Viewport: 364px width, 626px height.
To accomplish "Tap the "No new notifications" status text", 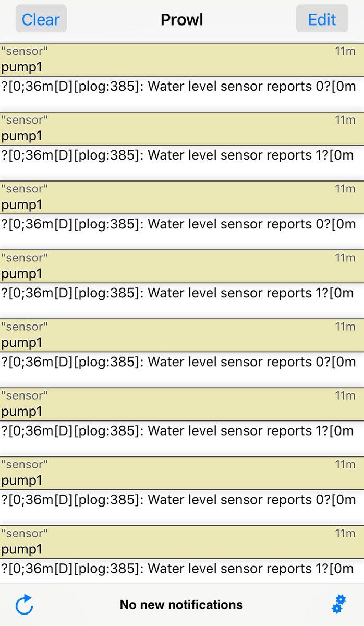I will 181,605.
